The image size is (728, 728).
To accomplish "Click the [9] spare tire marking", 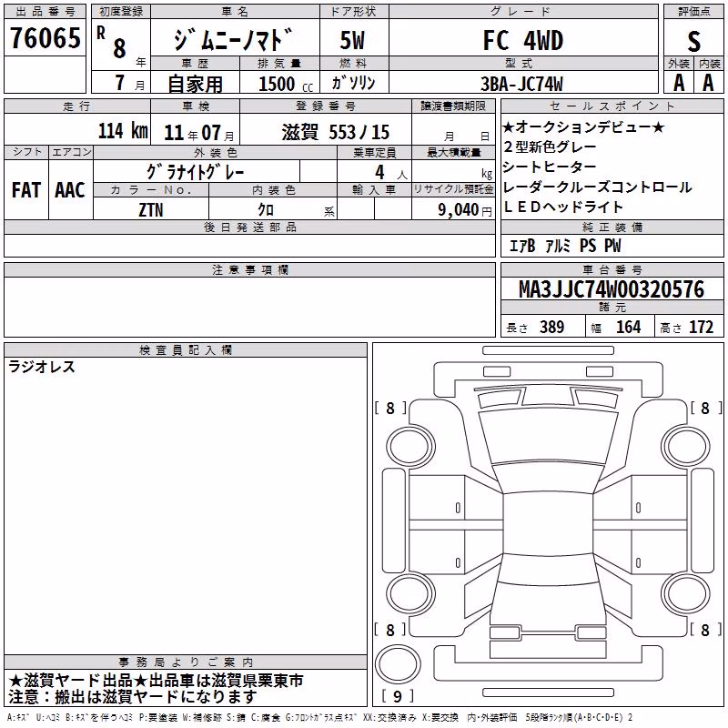I will (398, 696).
